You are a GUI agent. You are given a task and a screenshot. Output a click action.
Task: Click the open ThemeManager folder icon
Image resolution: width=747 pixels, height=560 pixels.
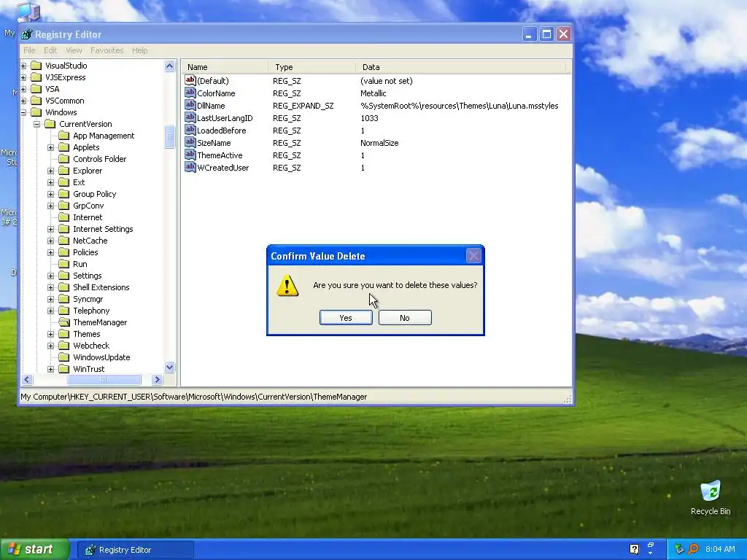64,322
